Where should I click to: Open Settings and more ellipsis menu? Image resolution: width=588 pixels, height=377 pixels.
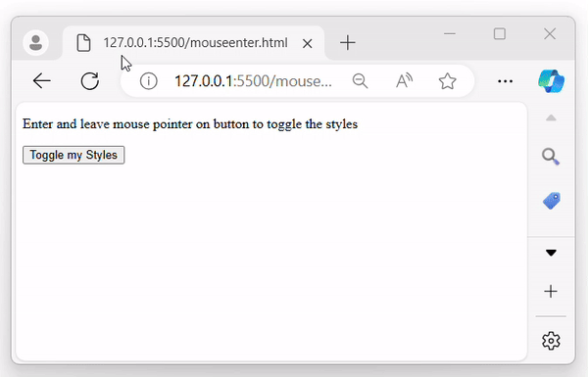(x=505, y=81)
